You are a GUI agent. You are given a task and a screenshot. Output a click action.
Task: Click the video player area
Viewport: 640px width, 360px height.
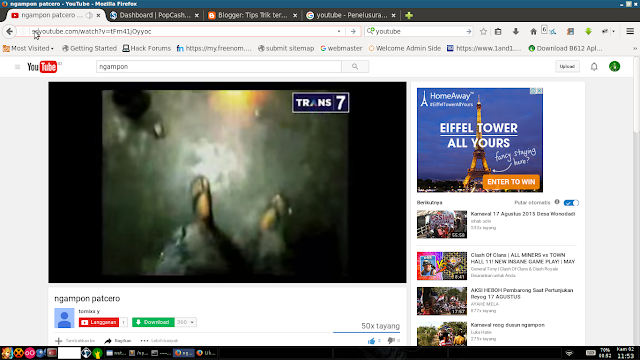click(227, 182)
